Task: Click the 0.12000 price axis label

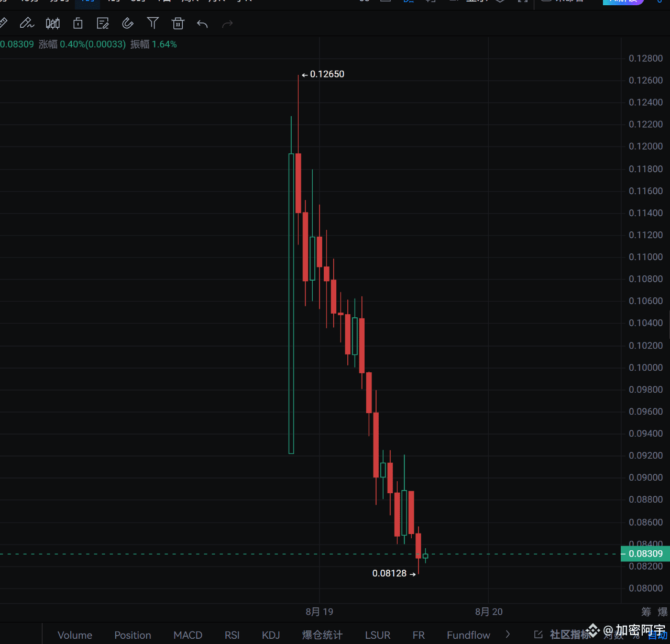Action: pyautogui.click(x=645, y=146)
